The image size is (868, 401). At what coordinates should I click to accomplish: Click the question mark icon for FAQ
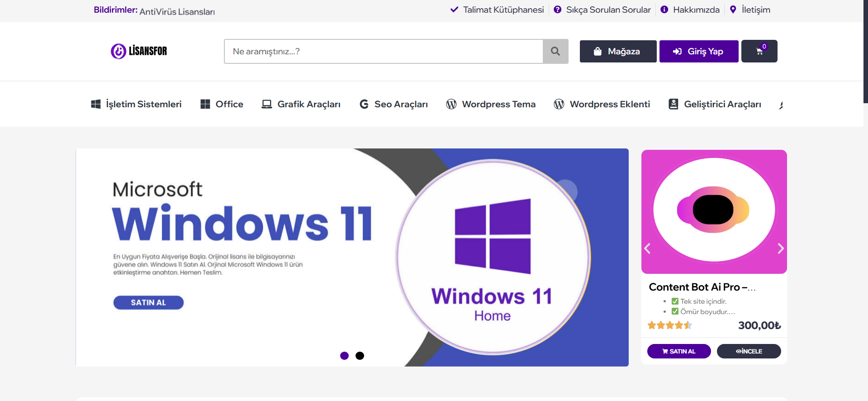coord(558,10)
